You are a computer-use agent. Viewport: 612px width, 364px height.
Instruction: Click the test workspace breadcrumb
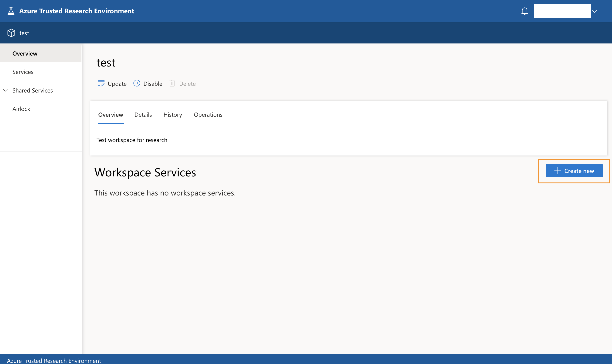point(24,33)
